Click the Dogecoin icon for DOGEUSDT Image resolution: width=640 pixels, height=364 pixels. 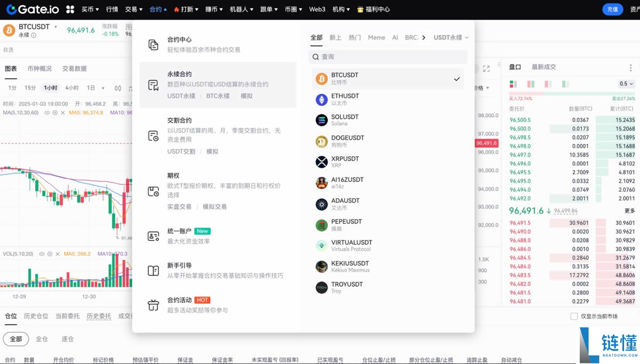click(321, 141)
